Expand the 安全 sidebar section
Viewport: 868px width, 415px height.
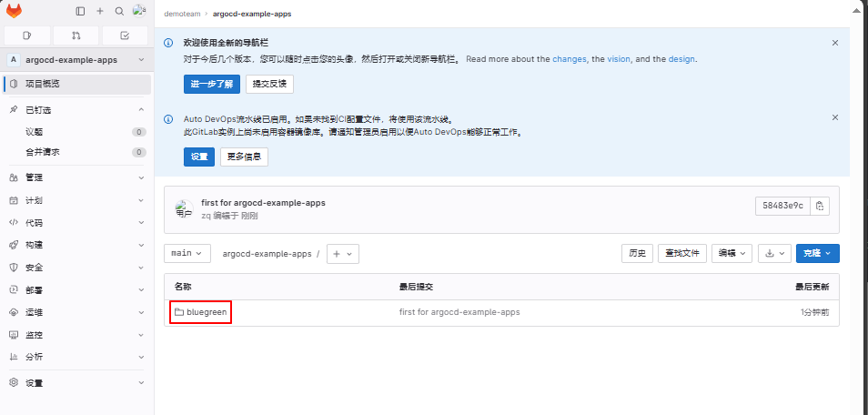77,268
